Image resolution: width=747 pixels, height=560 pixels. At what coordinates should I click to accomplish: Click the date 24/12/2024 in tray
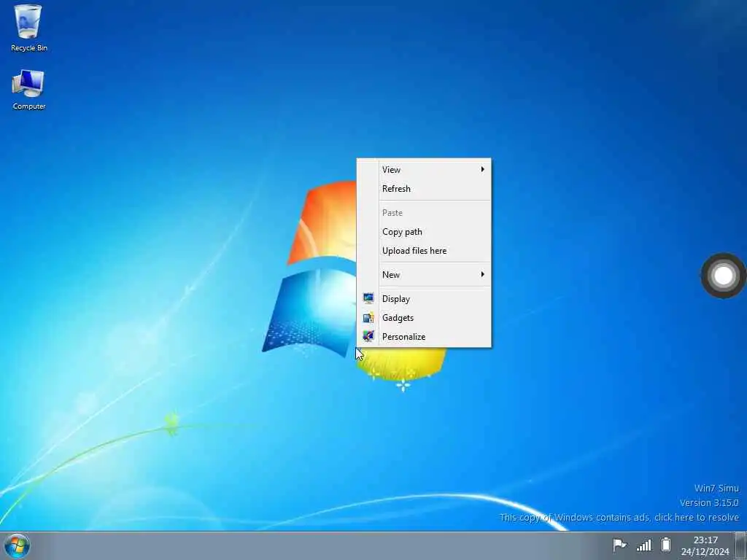(x=705, y=551)
